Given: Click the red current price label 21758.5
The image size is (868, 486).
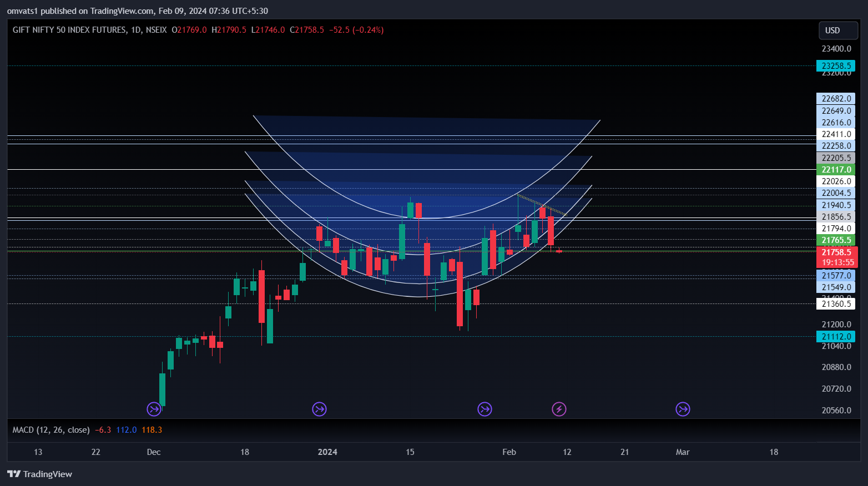Looking at the screenshot, I should click(837, 252).
